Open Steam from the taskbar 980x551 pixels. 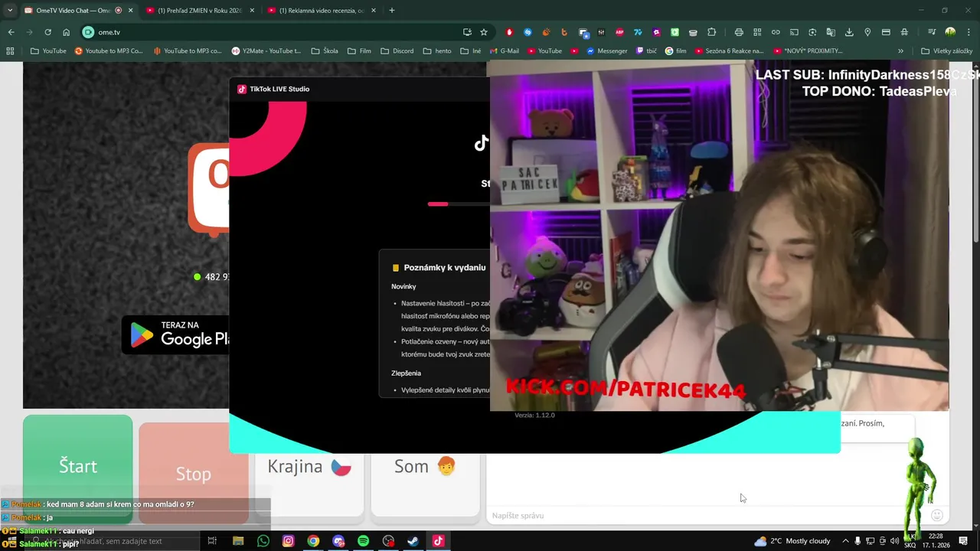[413, 541]
